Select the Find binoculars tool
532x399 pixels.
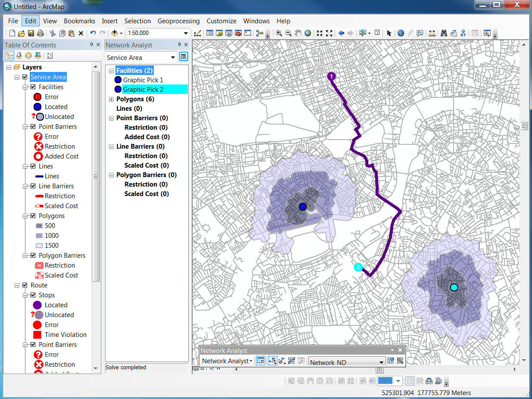444,33
